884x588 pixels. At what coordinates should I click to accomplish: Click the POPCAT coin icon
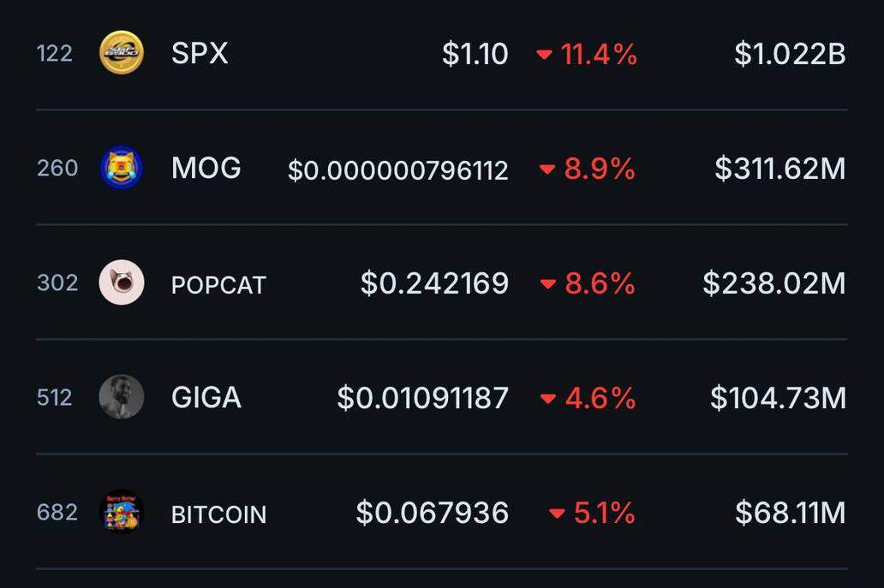[x=122, y=282]
